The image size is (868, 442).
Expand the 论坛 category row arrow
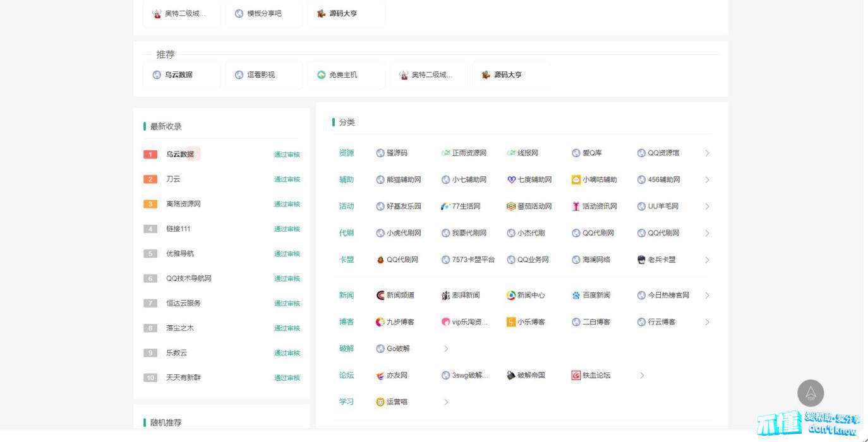click(x=642, y=376)
